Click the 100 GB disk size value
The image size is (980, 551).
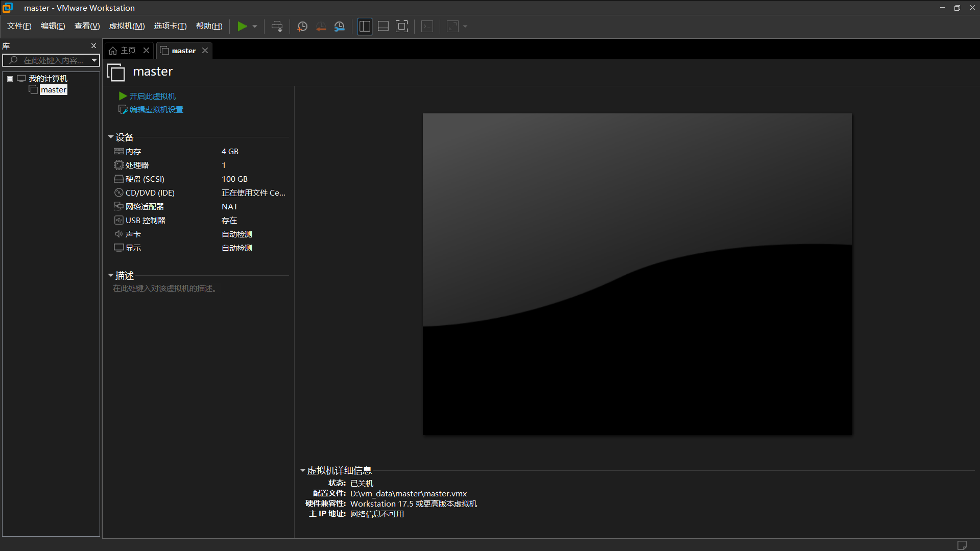[234, 179]
